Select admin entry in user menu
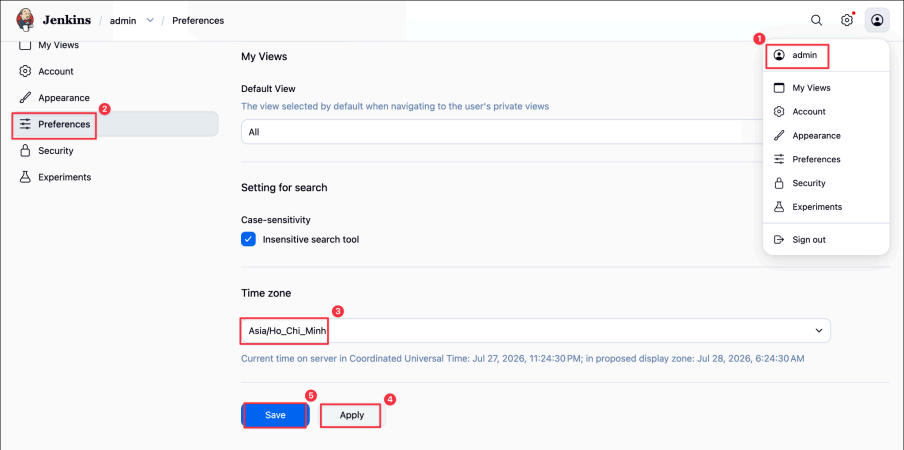The width and height of the screenshot is (904, 450). point(826,55)
